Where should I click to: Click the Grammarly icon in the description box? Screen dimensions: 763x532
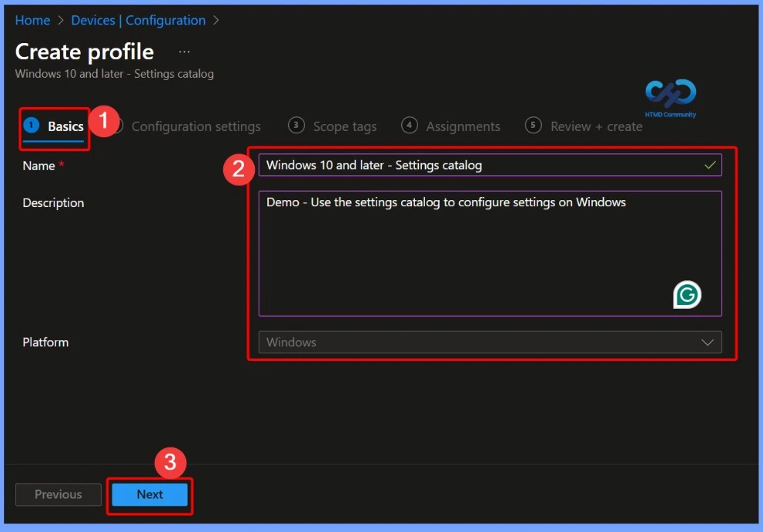pos(688,294)
